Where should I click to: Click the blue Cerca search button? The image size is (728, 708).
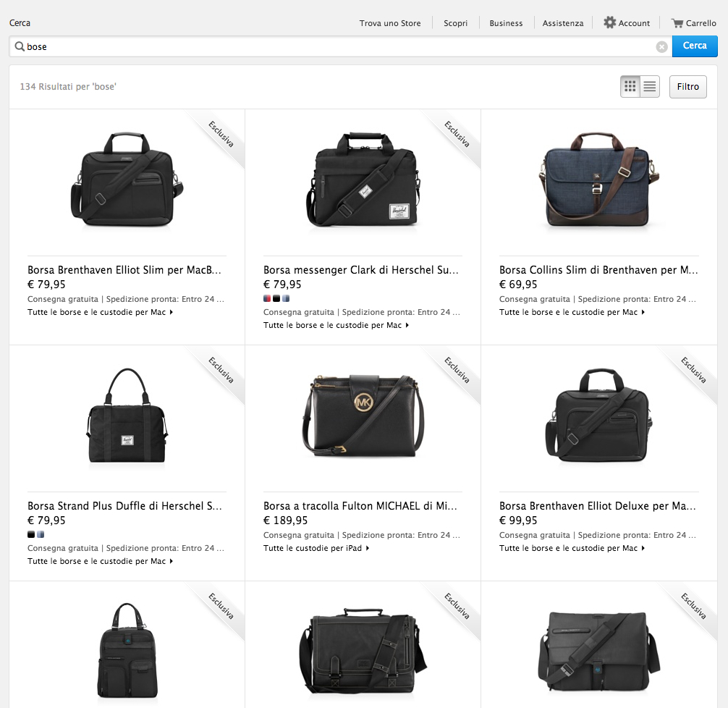(695, 46)
